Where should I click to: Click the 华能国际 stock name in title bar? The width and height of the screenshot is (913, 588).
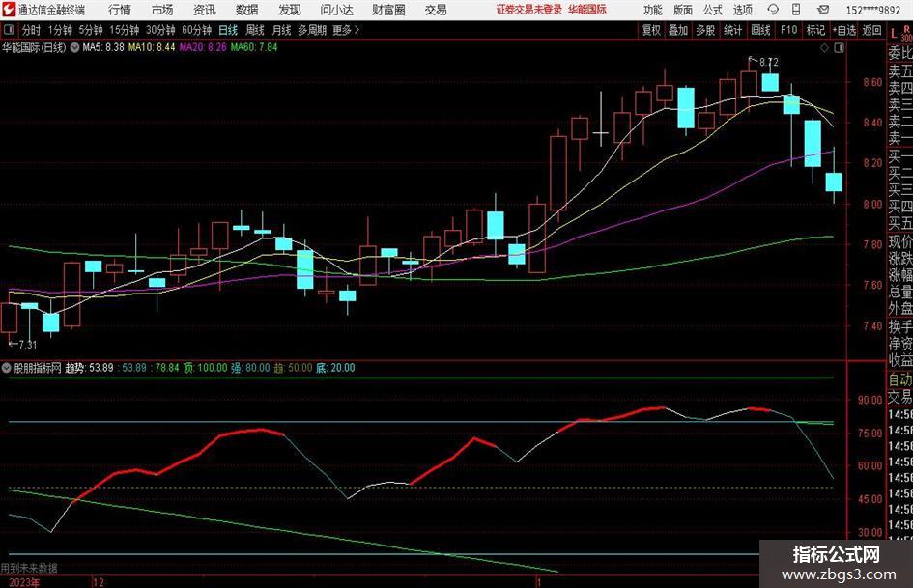click(x=587, y=10)
